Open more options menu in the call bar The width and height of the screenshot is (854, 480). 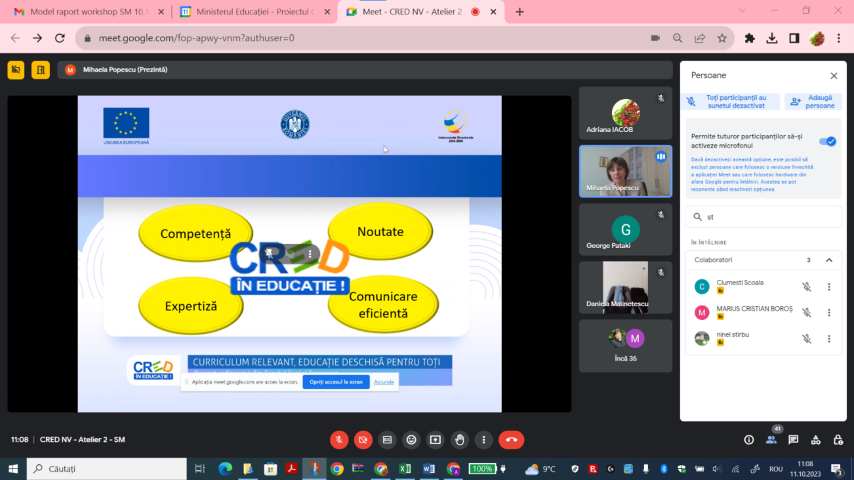[x=484, y=439]
